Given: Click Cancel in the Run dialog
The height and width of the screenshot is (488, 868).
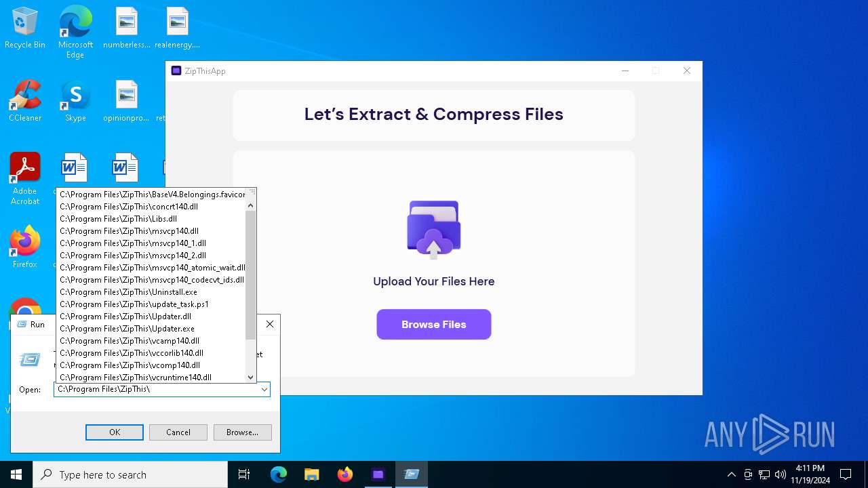Looking at the screenshot, I should pos(178,432).
